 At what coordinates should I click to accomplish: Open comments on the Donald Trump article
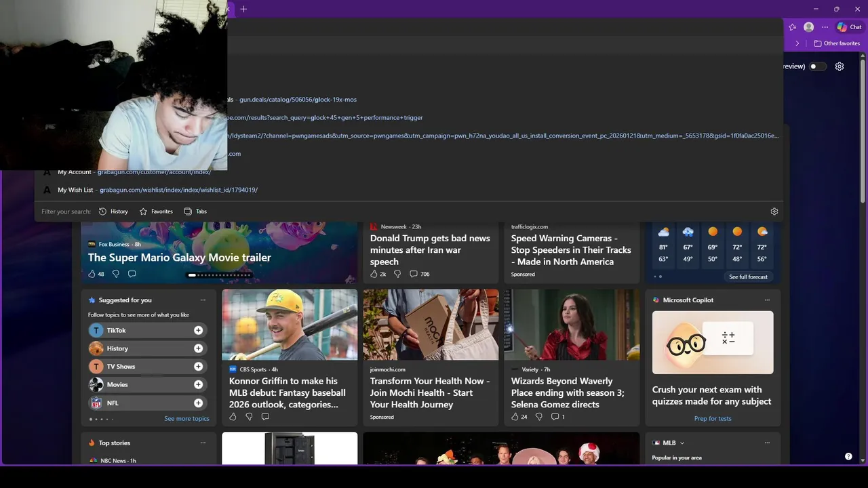coord(419,274)
